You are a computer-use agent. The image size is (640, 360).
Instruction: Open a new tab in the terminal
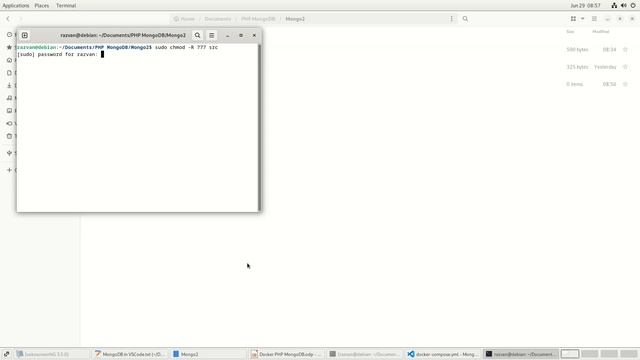click(x=24, y=36)
